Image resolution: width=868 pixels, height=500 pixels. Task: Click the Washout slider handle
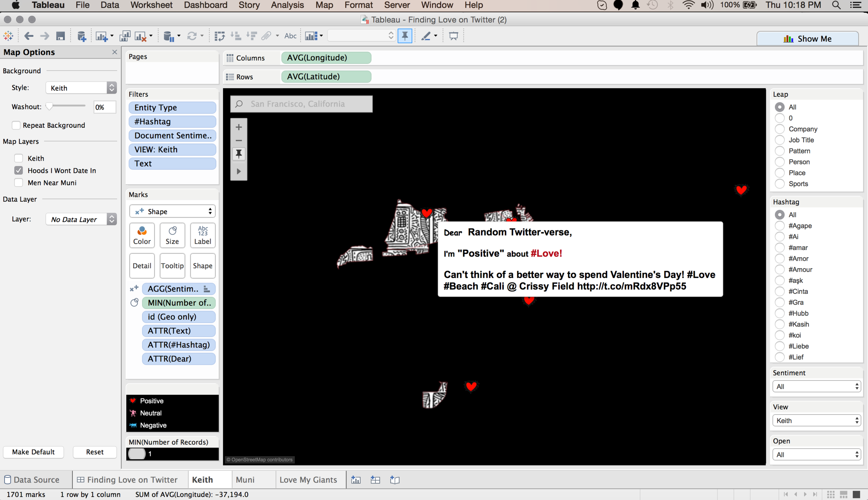(49, 107)
